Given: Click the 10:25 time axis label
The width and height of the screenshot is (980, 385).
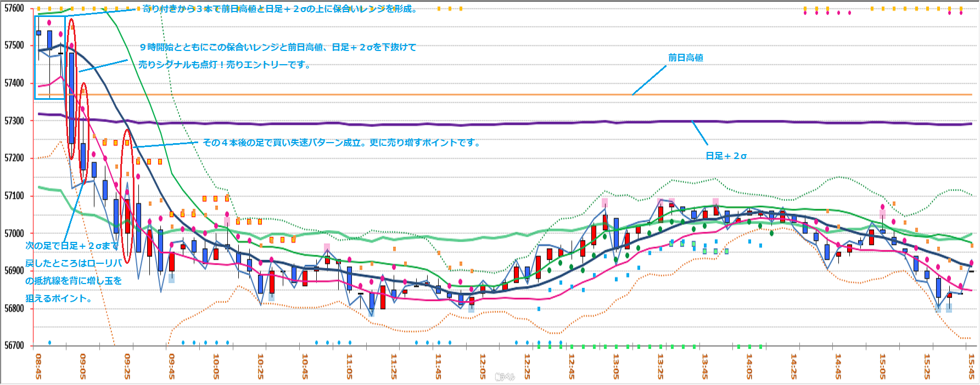Looking at the screenshot, I should click(260, 366).
